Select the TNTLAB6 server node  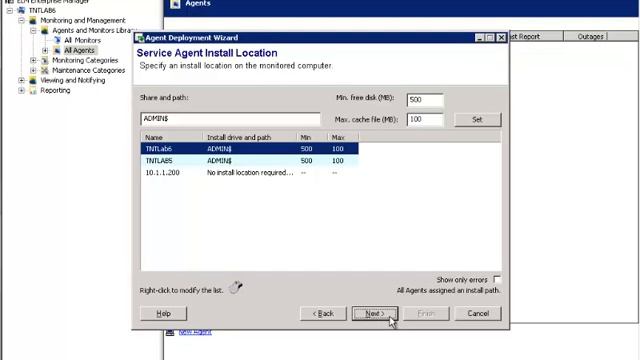42,10
